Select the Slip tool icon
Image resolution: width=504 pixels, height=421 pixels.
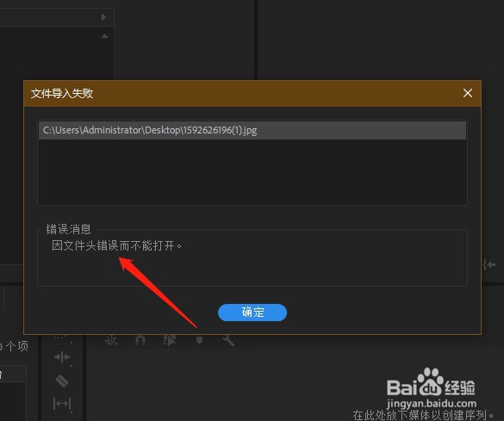[x=62, y=403]
